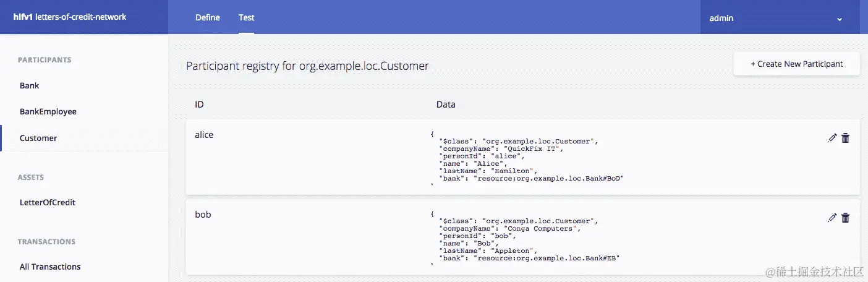Select Customer in the participants sidebar
This screenshot has height=282, width=868.
(38, 138)
